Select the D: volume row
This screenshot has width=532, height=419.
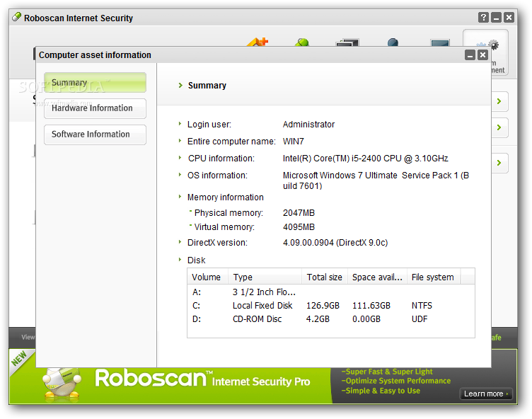pyautogui.click(x=331, y=319)
